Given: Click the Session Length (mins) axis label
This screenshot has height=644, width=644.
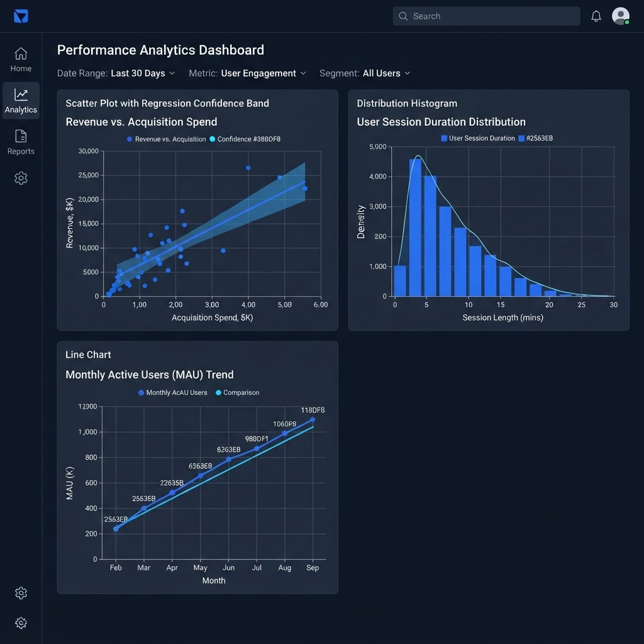Looking at the screenshot, I should (502, 318).
